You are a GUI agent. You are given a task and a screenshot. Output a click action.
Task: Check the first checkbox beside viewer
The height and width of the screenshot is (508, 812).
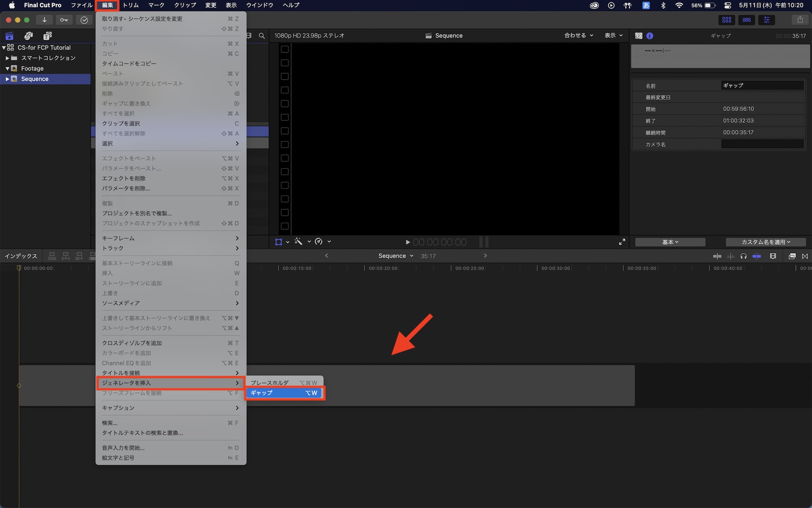(x=285, y=49)
